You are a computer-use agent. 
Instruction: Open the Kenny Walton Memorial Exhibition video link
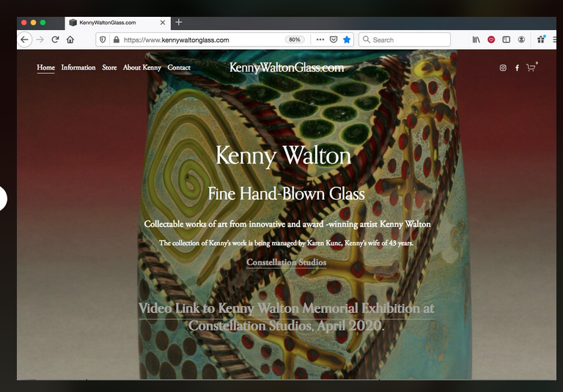point(286,317)
